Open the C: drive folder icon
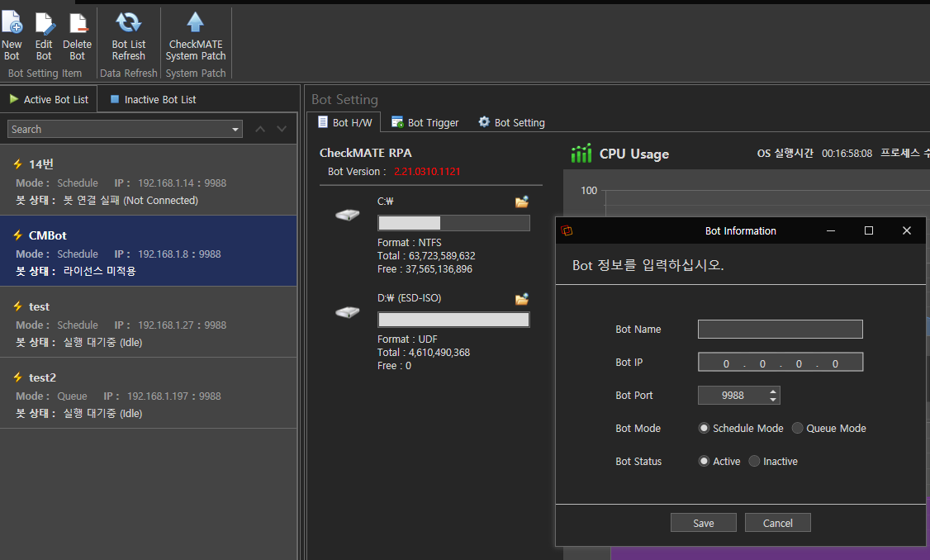Viewport: 930px width, 560px height. 522,202
